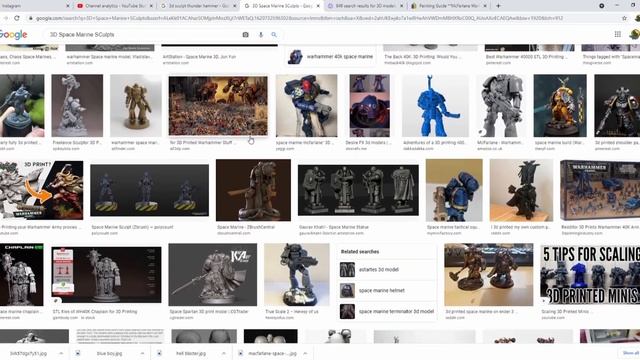Open the Space Marine Statue four-view image

(x=358, y=190)
